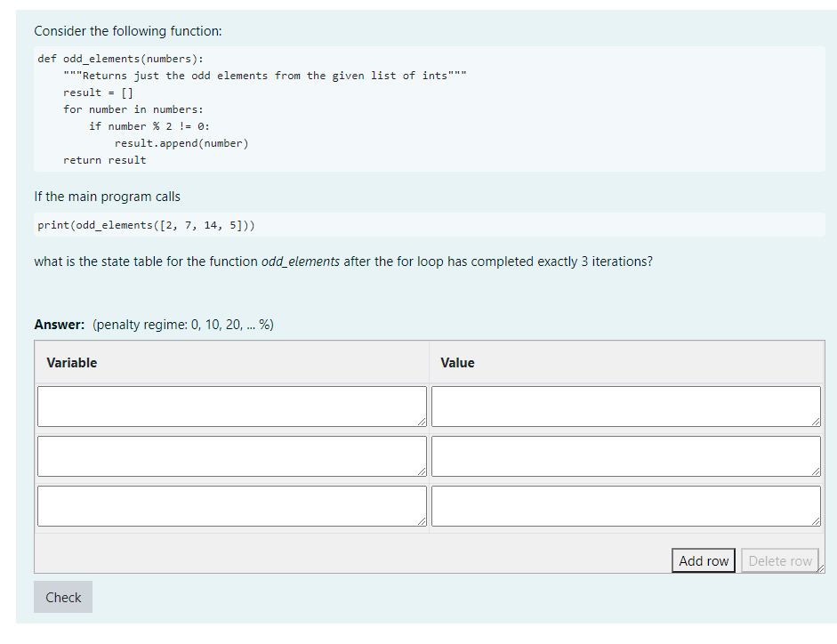
Task: Click the second Value input field
Action: [625, 455]
